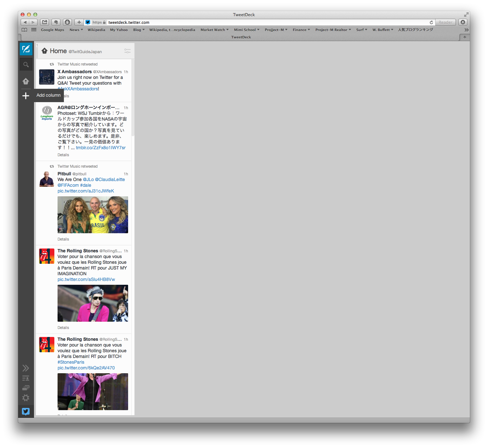Click the @JLo mention

click(88, 180)
